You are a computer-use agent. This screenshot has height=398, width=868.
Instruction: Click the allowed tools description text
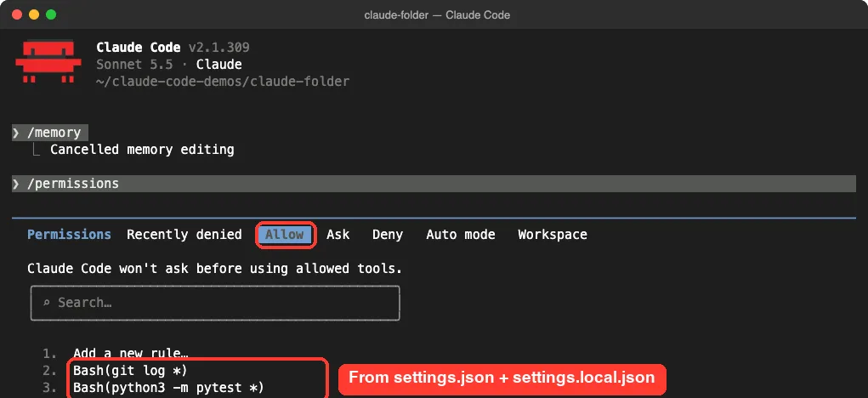[215, 269]
